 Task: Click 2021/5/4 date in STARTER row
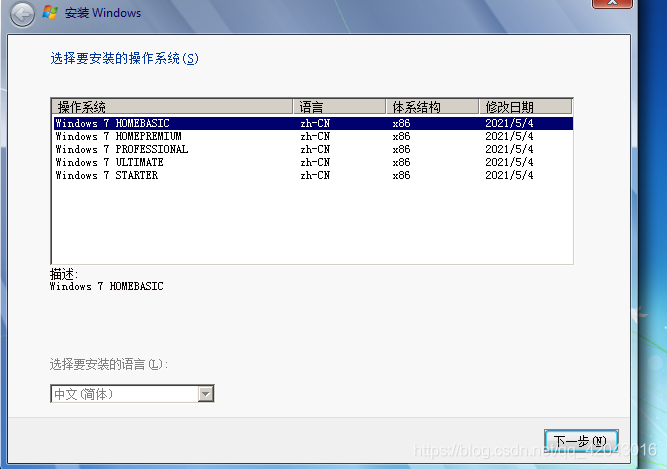tap(509, 175)
